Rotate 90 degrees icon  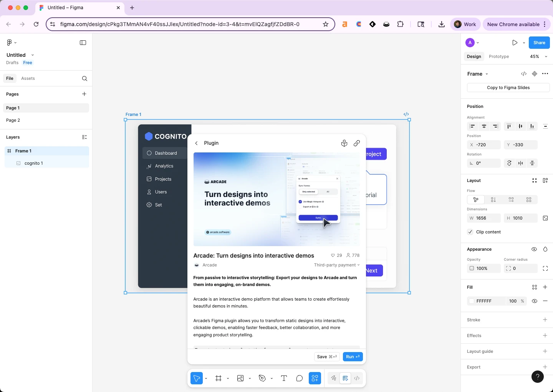509,163
